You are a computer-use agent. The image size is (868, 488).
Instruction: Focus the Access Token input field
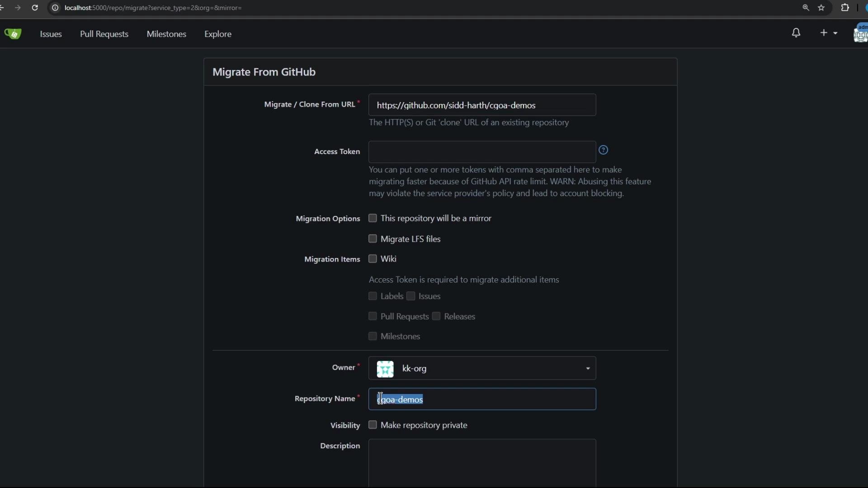pos(482,152)
